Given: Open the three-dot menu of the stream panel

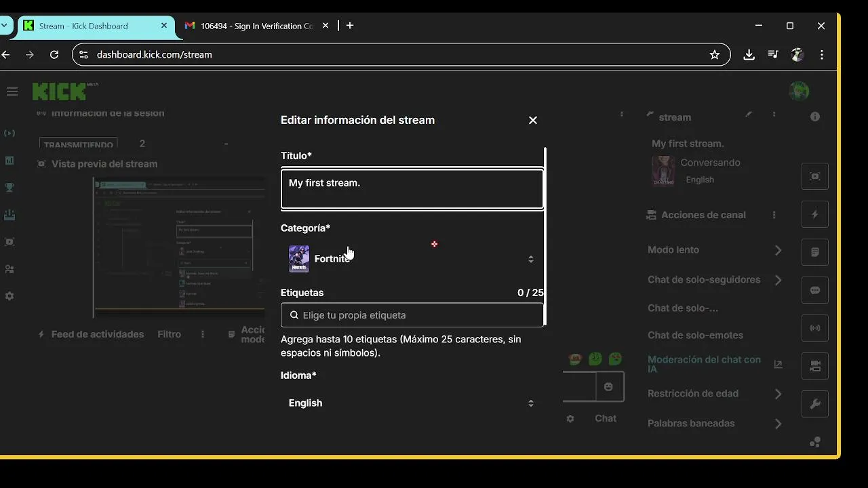Looking at the screenshot, I should pos(774,115).
